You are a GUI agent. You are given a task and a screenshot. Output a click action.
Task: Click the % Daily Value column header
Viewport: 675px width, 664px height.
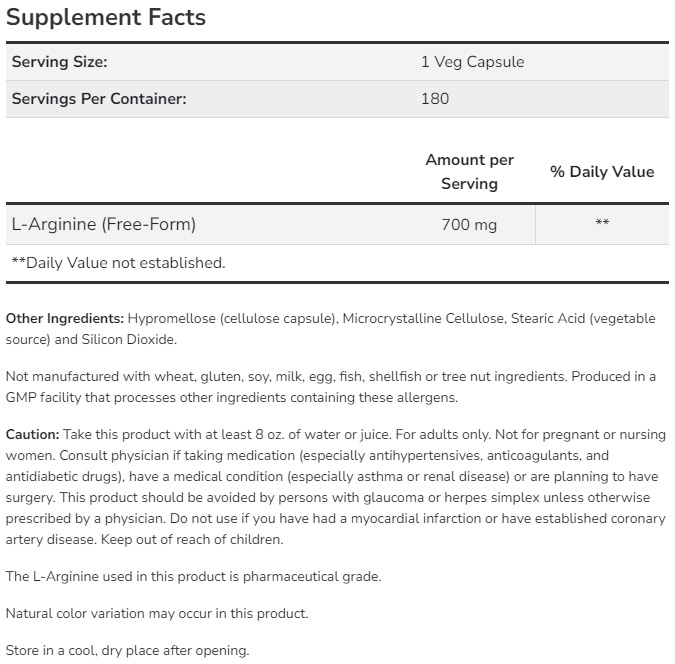tap(602, 172)
